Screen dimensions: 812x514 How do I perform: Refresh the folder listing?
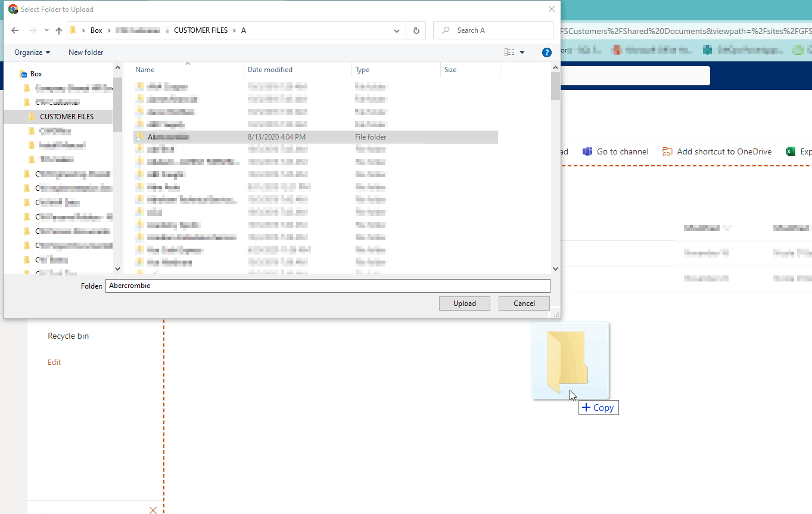click(416, 30)
